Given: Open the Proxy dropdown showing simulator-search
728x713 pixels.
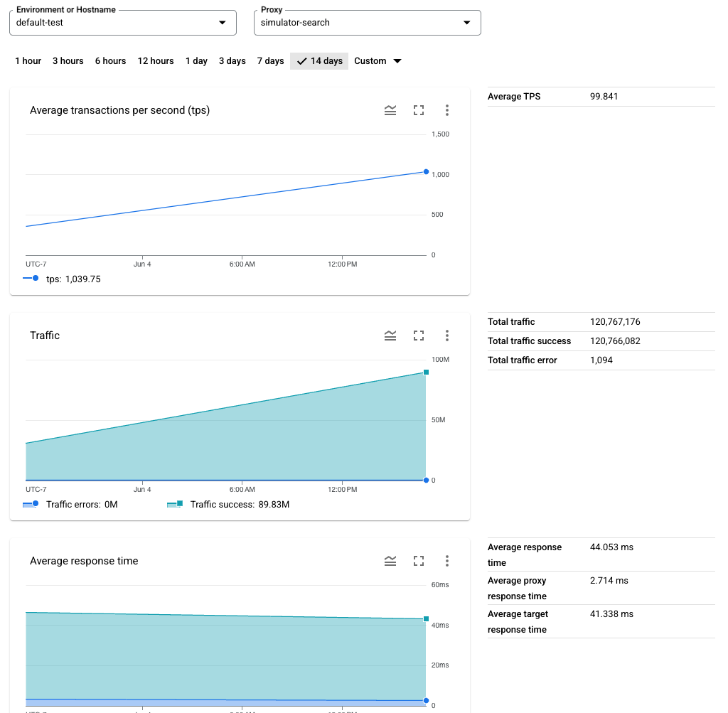Looking at the screenshot, I should [x=466, y=22].
